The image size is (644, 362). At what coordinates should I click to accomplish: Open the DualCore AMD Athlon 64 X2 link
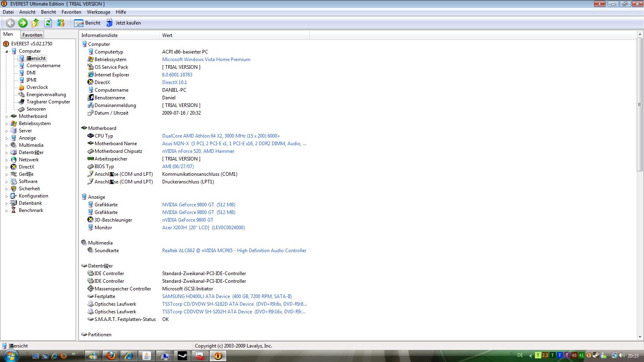(x=221, y=136)
